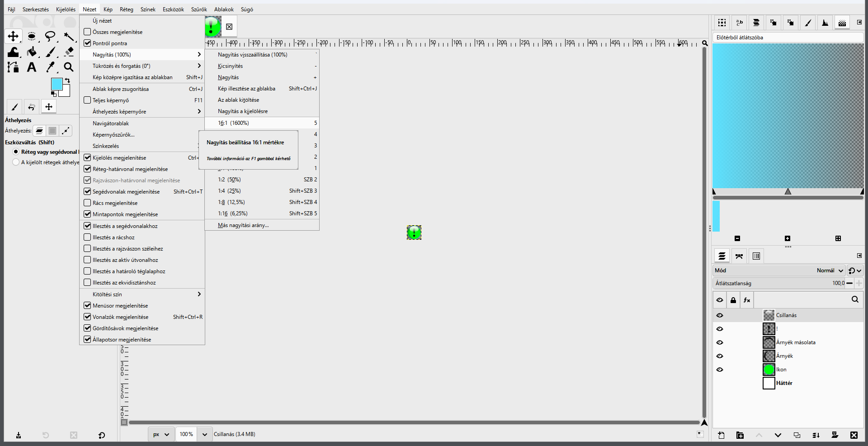Choose the 16:1 (1600%) zoom entry

[x=262, y=123]
